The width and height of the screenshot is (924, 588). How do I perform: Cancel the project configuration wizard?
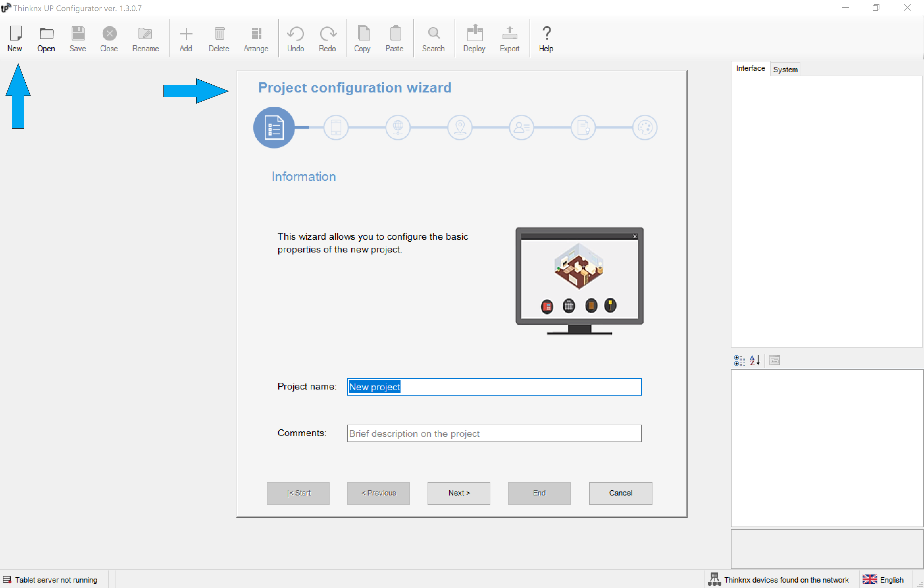(620, 493)
